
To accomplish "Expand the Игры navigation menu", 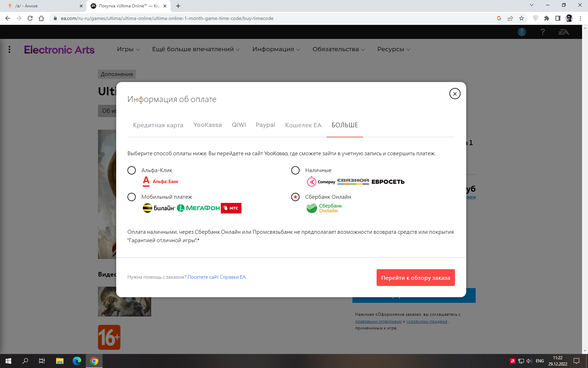I will [x=128, y=49].
